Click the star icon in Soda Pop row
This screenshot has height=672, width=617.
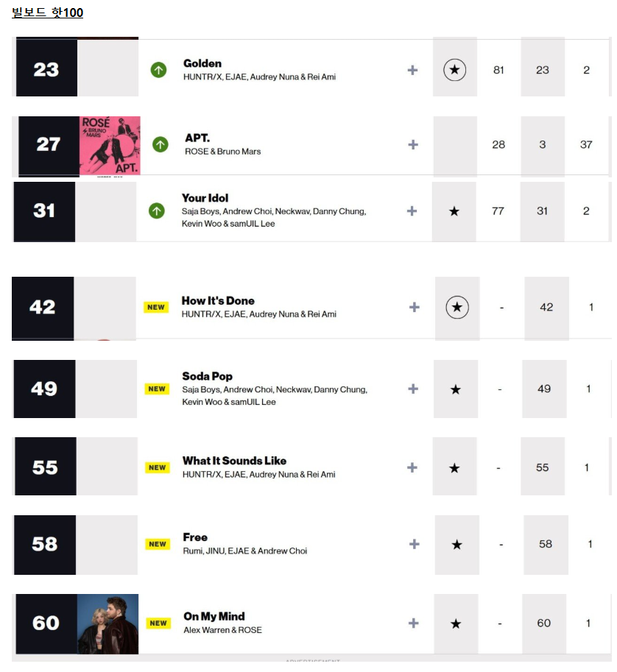pyautogui.click(x=455, y=389)
